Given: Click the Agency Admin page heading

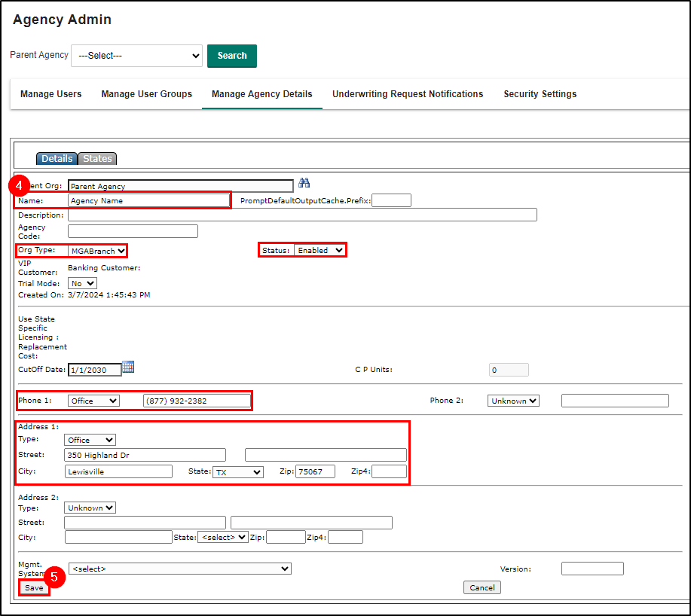Looking at the screenshot, I should [x=62, y=20].
